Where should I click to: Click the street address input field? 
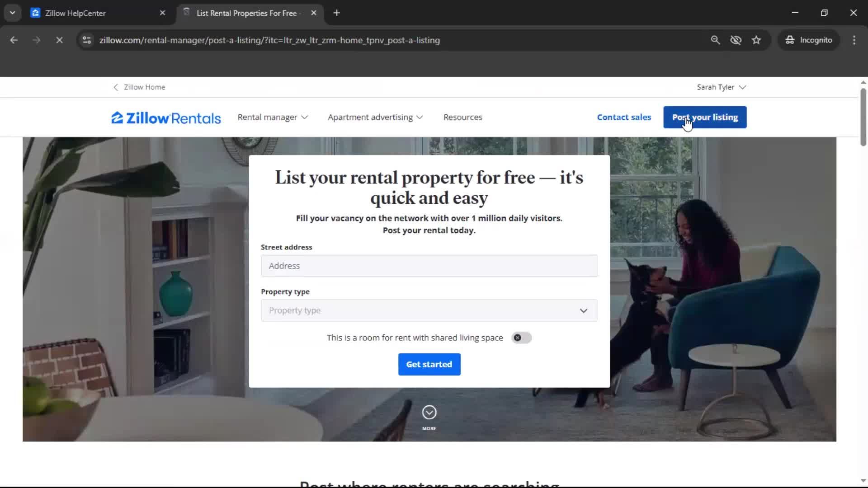(429, 266)
